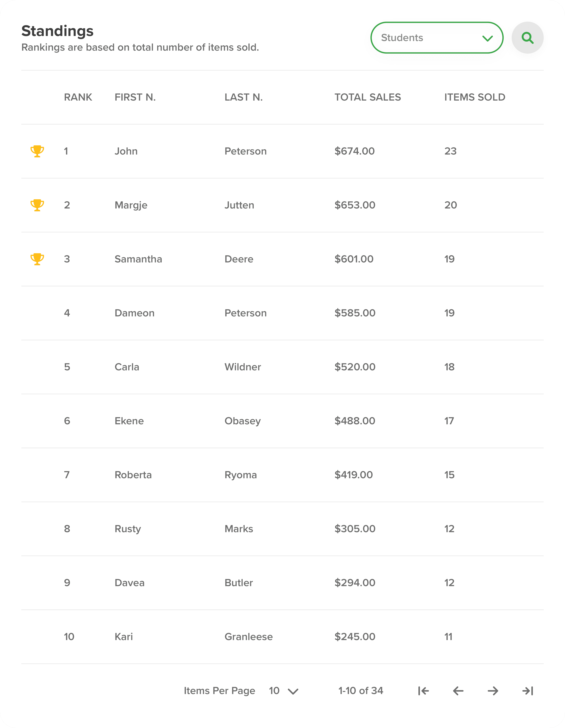Open the Students dropdown
Viewport: 565px width, 728px height.
tap(437, 38)
